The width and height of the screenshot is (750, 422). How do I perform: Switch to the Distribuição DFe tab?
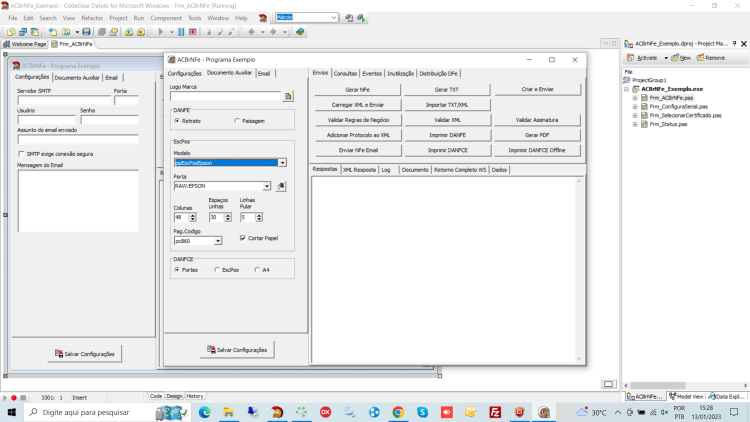(x=439, y=74)
